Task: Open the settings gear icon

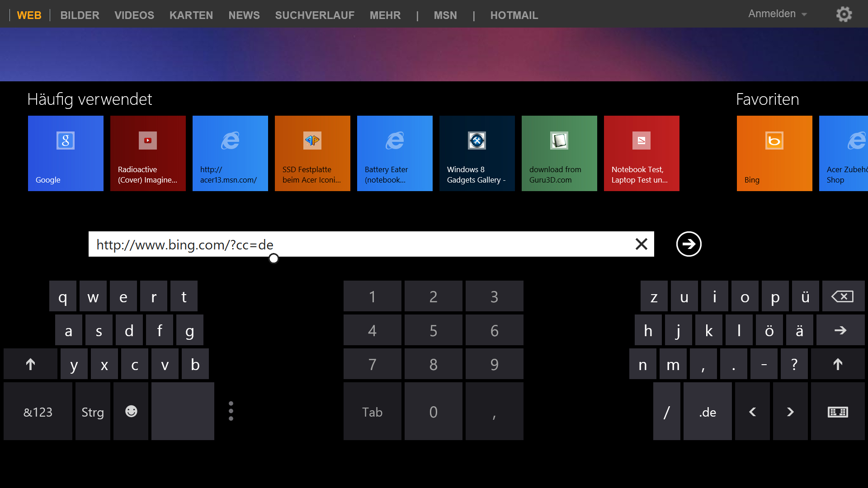Action: point(844,14)
